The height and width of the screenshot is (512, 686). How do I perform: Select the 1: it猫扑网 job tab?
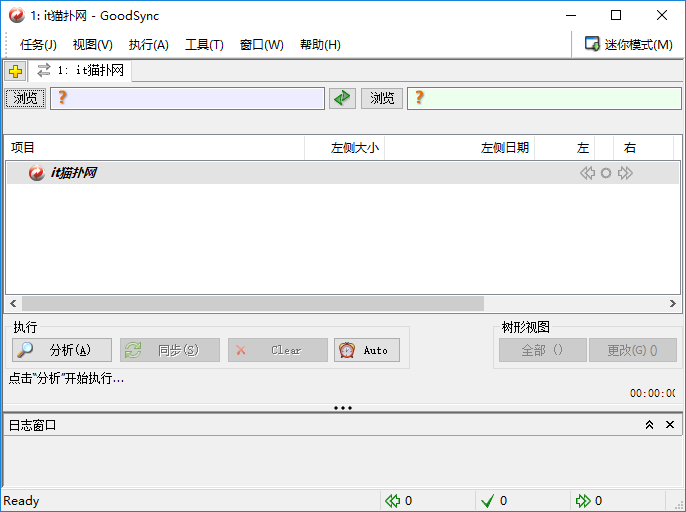(x=80, y=70)
